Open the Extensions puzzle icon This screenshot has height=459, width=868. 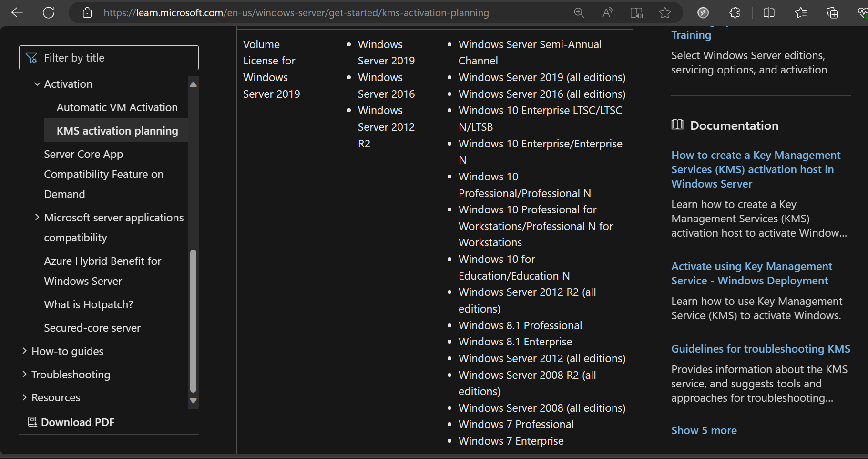click(x=735, y=13)
